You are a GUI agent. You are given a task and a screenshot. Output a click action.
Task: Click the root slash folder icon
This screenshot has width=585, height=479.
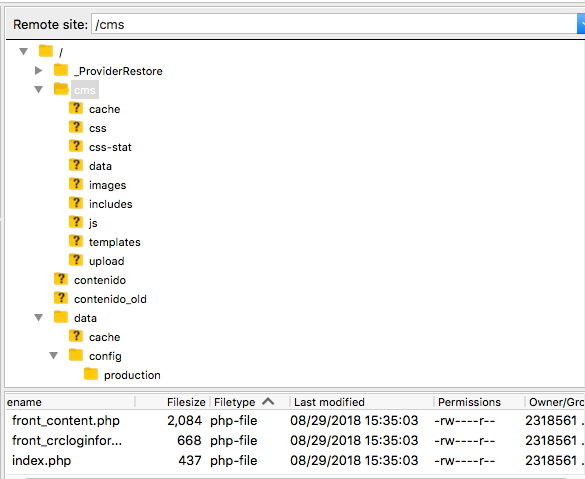[46, 51]
